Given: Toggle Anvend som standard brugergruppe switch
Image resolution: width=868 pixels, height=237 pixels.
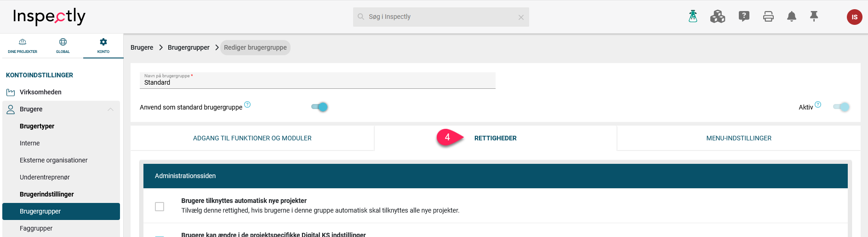Looking at the screenshot, I should (319, 107).
